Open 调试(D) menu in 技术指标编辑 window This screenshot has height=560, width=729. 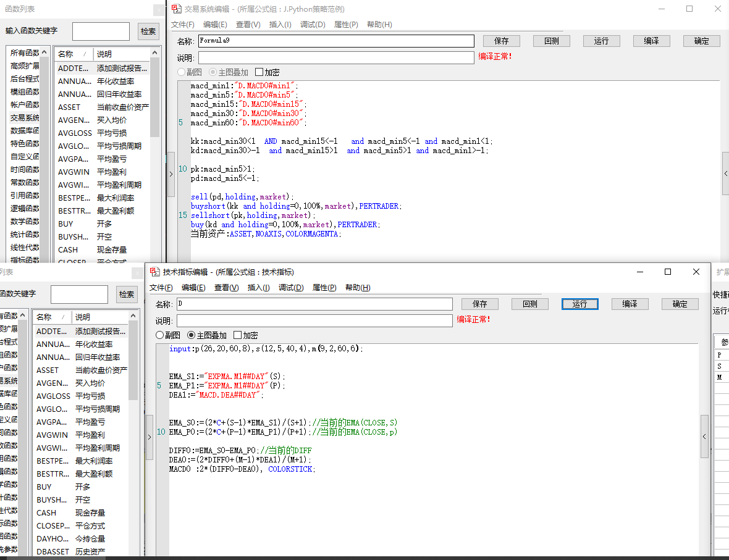(291, 288)
